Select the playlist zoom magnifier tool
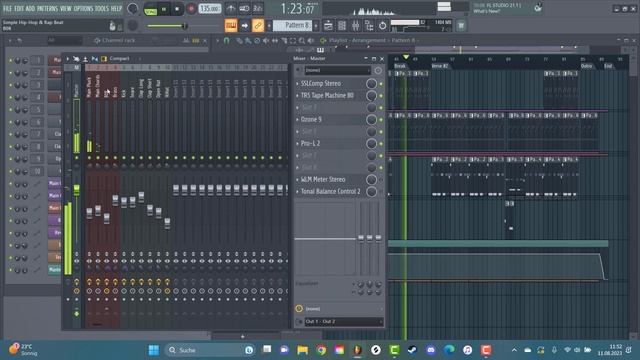The height and width of the screenshot is (360, 640). click(302, 40)
